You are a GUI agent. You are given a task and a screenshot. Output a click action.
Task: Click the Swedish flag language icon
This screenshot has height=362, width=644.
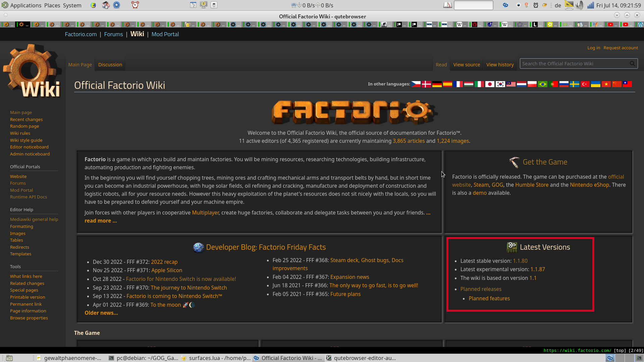[x=574, y=84]
